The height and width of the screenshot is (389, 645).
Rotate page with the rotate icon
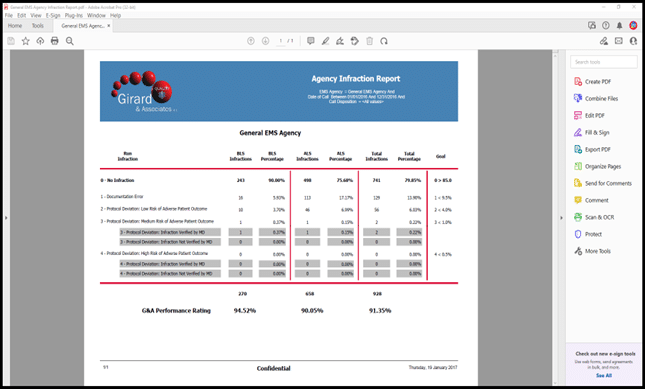coord(384,41)
